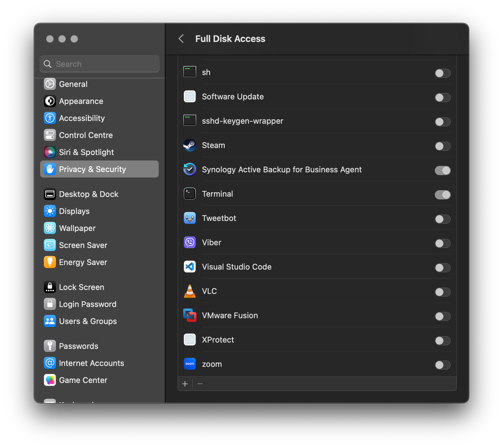Close the System Settings window
This screenshot has height=448, width=503.
coord(50,39)
